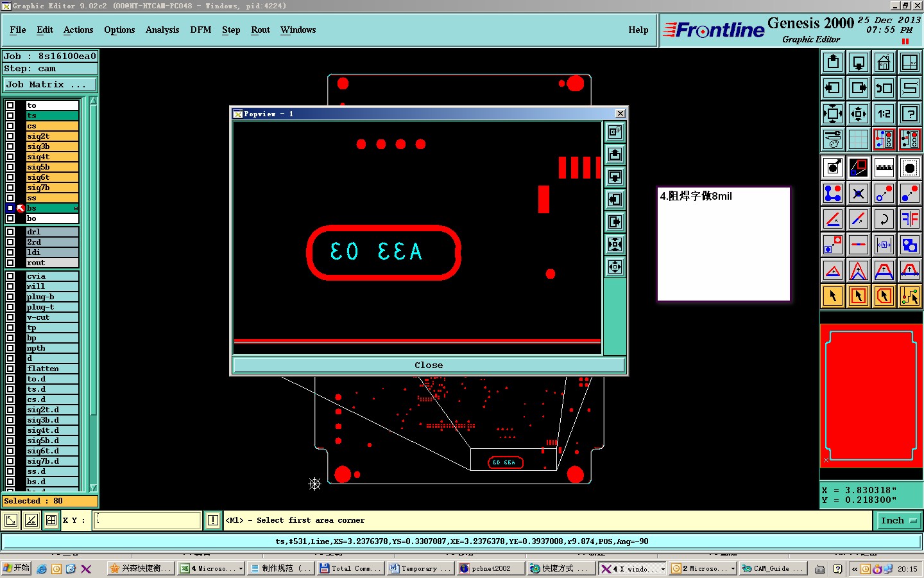Open the Edit menu
Screen dimensions: 924x578
[45, 30]
